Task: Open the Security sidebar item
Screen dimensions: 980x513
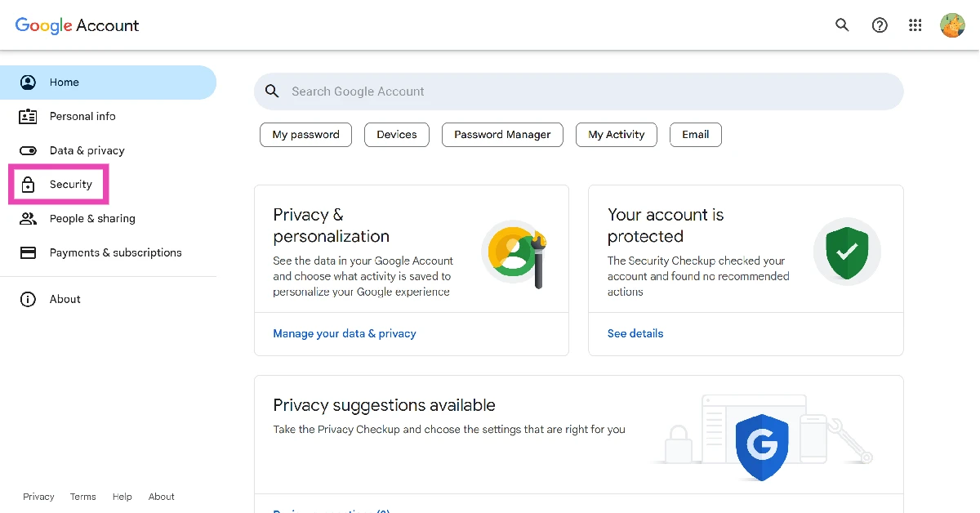Action: click(x=70, y=185)
